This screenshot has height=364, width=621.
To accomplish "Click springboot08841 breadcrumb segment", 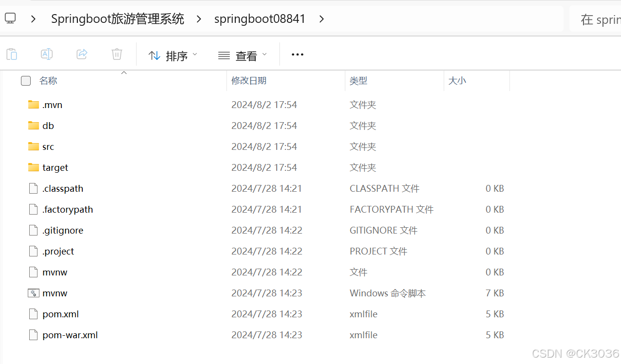I will tap(260, 19).
